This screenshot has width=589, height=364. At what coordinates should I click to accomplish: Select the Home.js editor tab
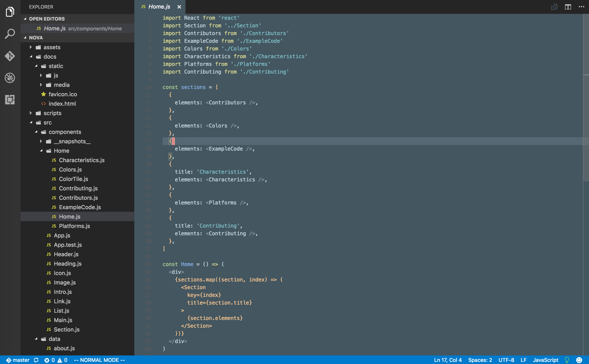click(159, 7)
